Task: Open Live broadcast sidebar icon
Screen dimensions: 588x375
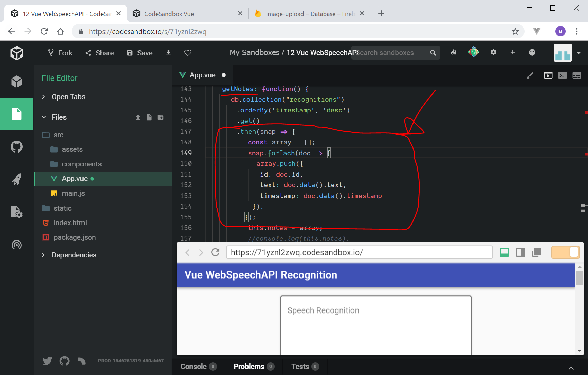Action: [17, 245]
